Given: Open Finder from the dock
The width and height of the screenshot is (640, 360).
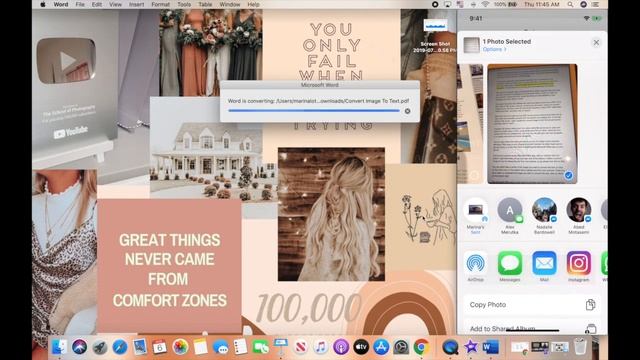Looking at the screenshot, I should [x=60, y=347].
